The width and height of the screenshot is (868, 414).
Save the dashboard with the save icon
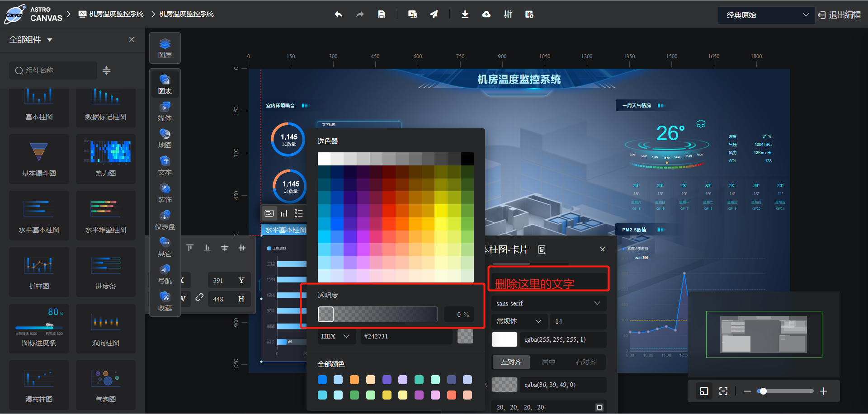381,14
